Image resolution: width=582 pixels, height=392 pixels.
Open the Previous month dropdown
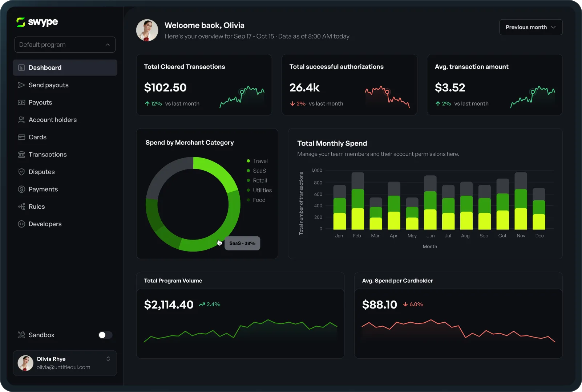point(531,27)
